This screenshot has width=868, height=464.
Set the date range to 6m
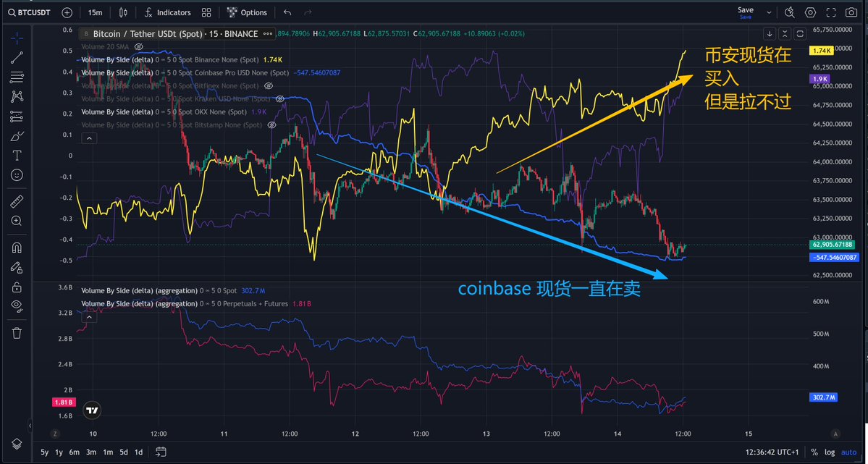tap(74, 452)
